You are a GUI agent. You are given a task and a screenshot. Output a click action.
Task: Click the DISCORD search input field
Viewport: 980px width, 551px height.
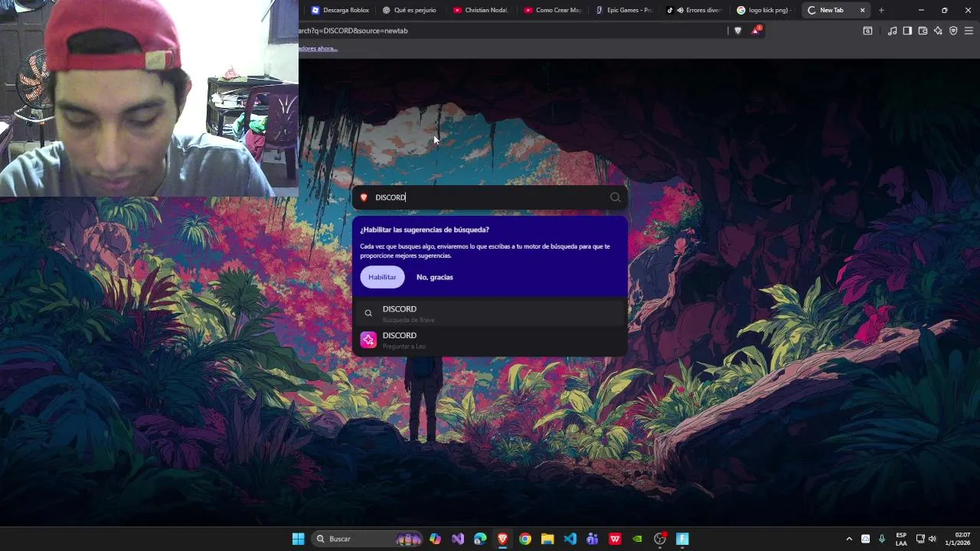click(x=490, y=197)
